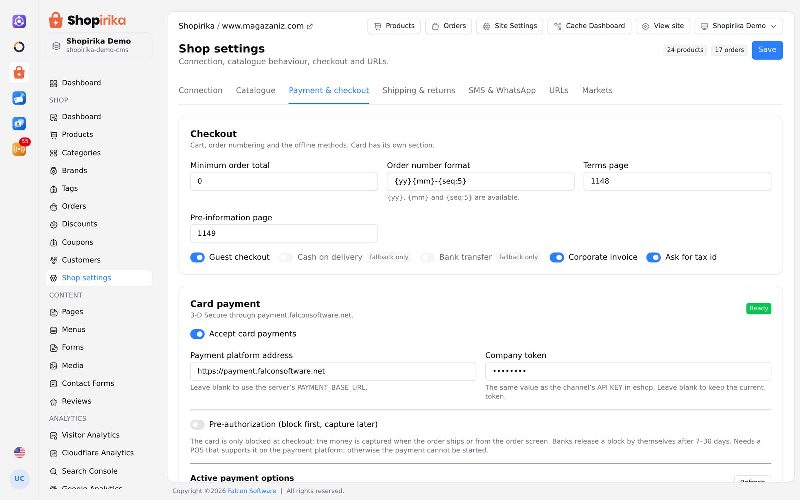Switch to the Connection tab
This screenshot has width=800, height=500.
coord(201,90)
